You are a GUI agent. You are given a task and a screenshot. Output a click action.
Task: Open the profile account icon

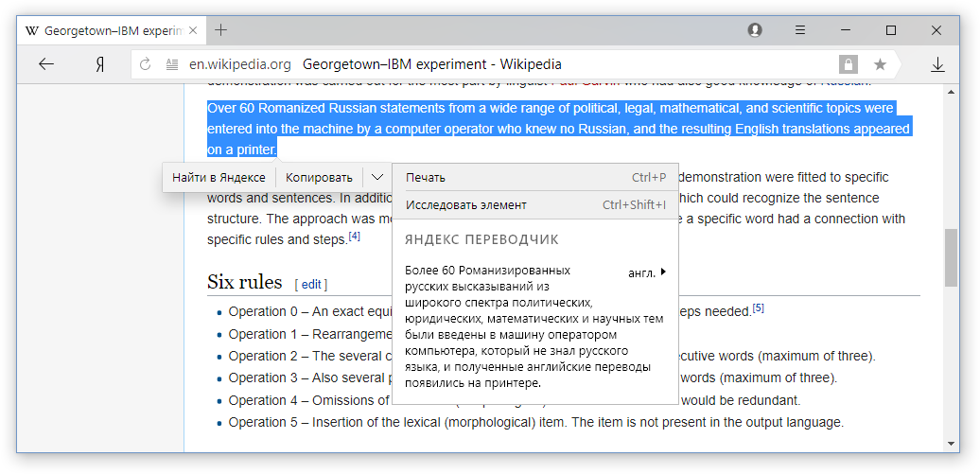[755, 30]
